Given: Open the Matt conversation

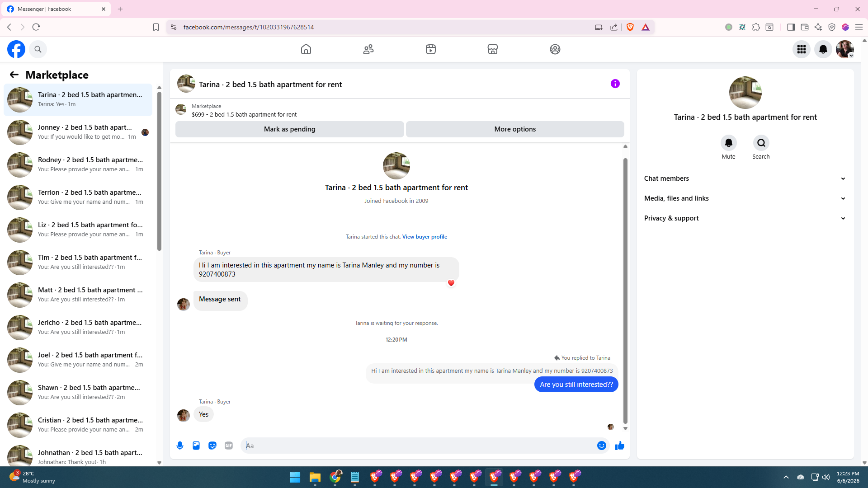Looking at the screenshot, I should click(x=78, y=295).
